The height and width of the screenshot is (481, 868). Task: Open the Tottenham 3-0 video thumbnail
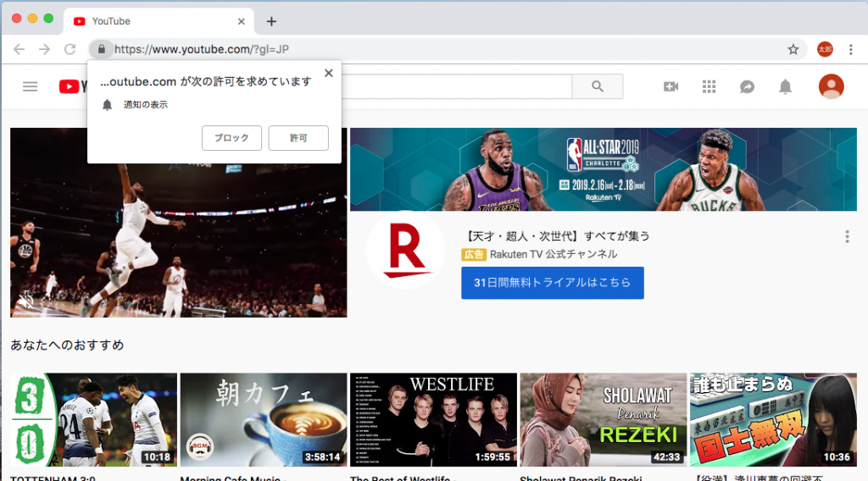point(93,420)
